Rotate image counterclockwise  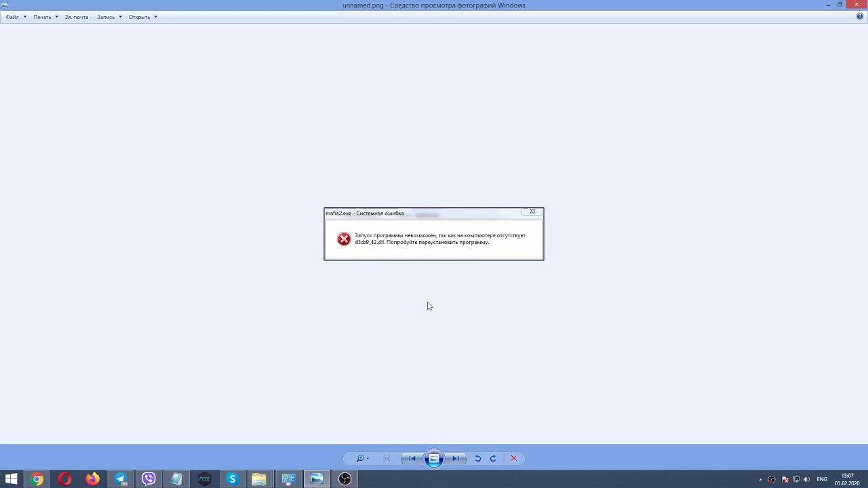pos(477,459)
